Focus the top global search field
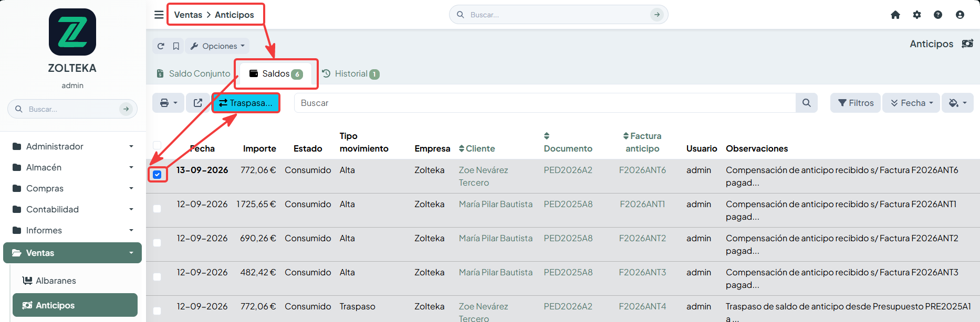This screenshot has width=980, height=322. click(558, 15)
